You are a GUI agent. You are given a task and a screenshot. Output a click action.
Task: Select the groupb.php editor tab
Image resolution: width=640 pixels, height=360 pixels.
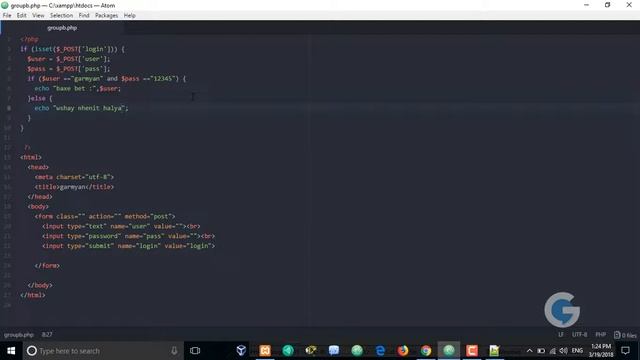(62, 28)
